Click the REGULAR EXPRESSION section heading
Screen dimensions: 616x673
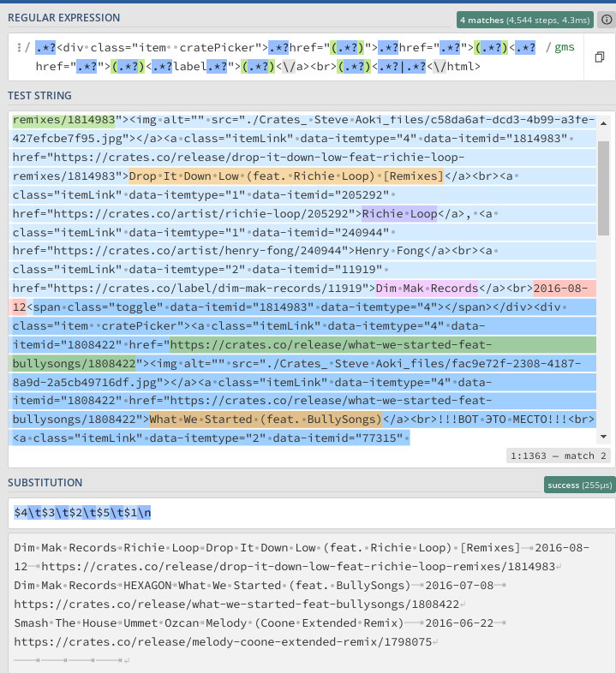tap(64, 18)
